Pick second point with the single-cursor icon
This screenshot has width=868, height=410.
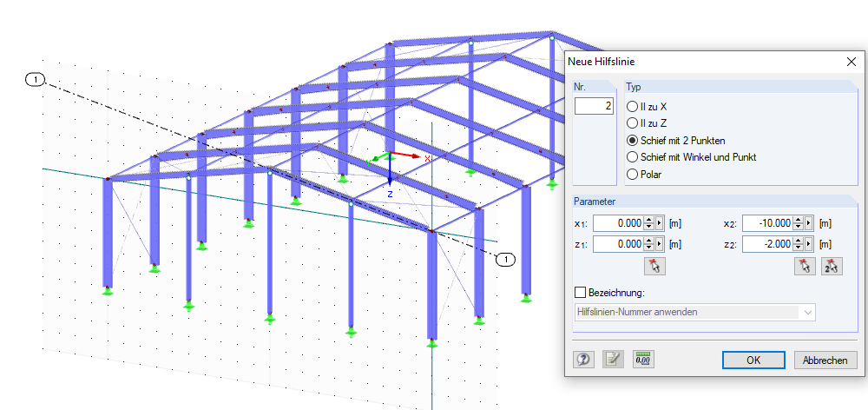[x=806, y=266]
